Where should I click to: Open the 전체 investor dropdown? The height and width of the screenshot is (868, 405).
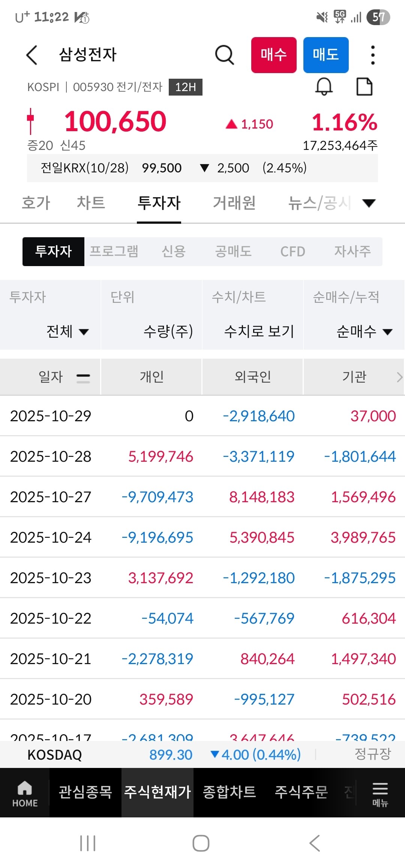[x=67, y=331]
